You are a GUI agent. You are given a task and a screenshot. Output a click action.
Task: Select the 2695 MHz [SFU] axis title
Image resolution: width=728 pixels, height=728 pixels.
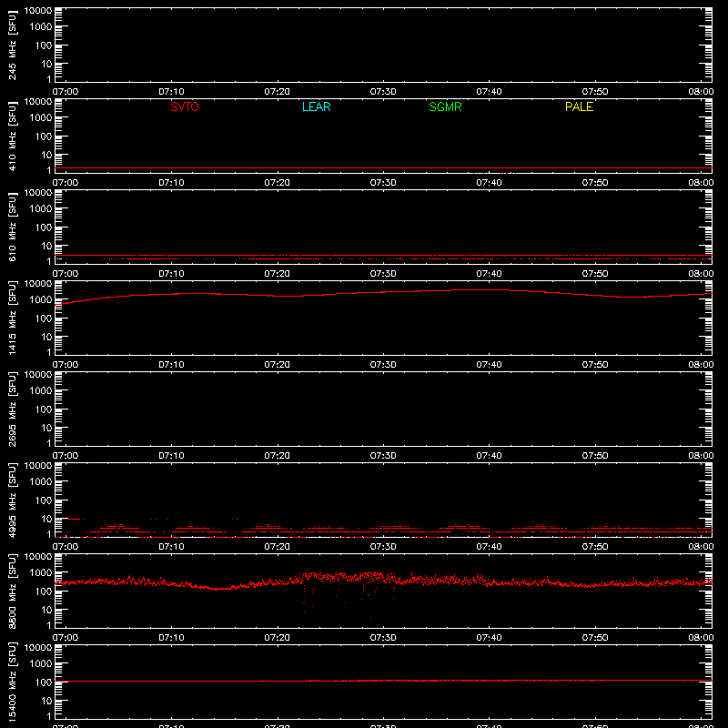click(12, 409)
